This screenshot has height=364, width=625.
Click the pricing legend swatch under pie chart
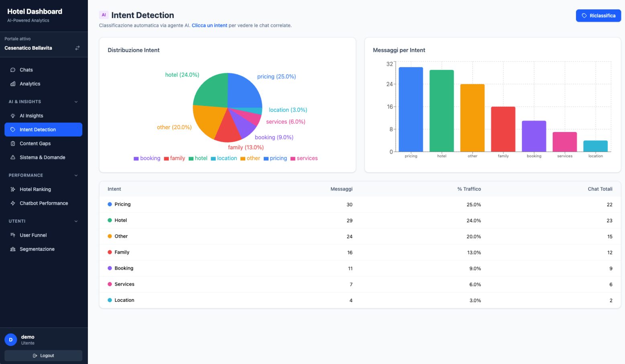click(266, 159)
